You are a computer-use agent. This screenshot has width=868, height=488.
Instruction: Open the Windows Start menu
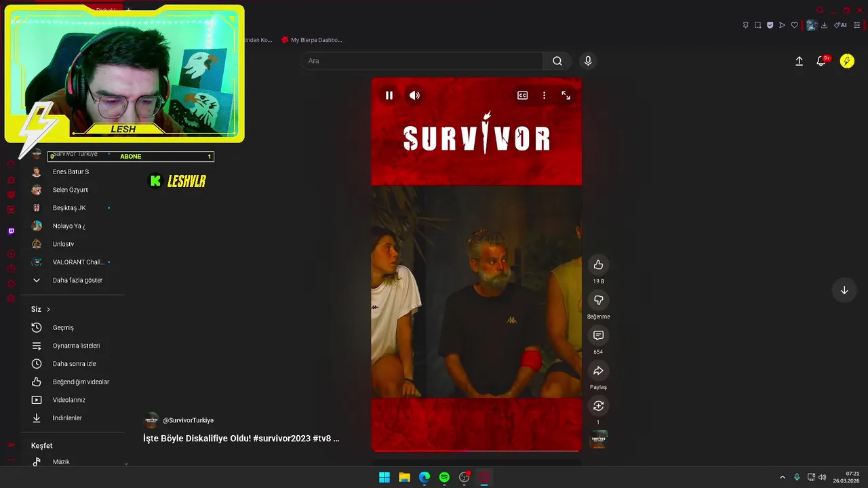point(384,477)
